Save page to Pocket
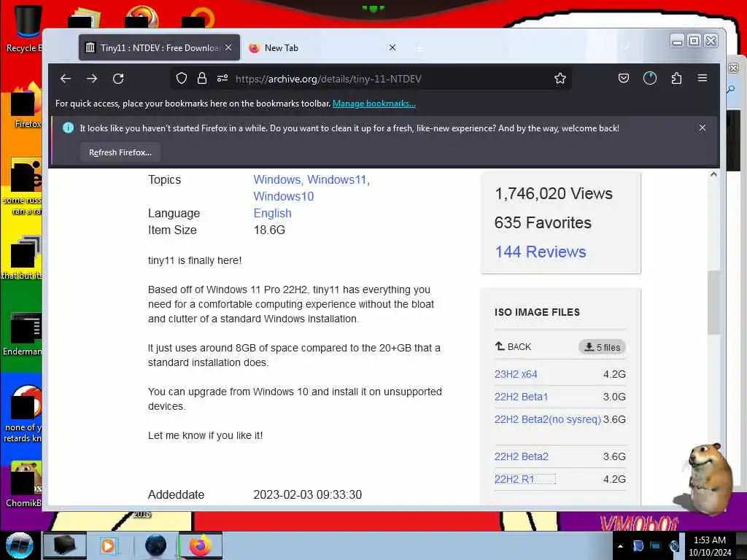The image size is (747, 560). point(624,79)
